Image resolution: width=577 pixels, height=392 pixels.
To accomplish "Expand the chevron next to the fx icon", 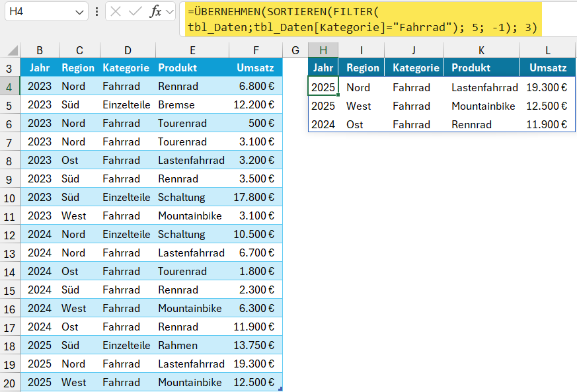I will point(170,12).
